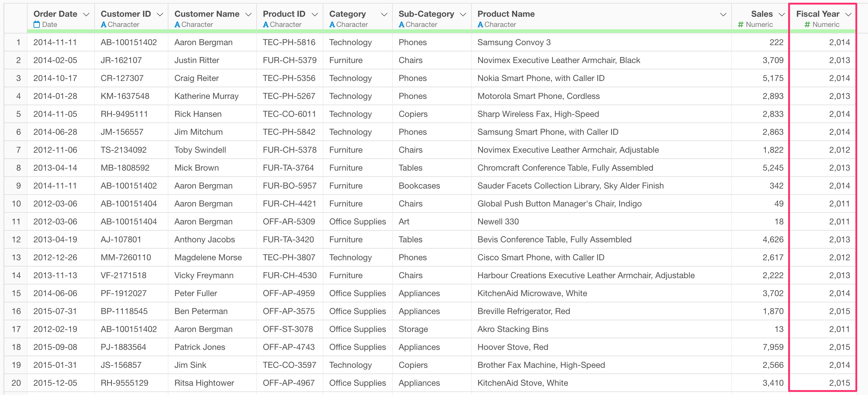
Task: Click the Character type icon under Category
Action: pyautogui.click(x=332, y=25)
